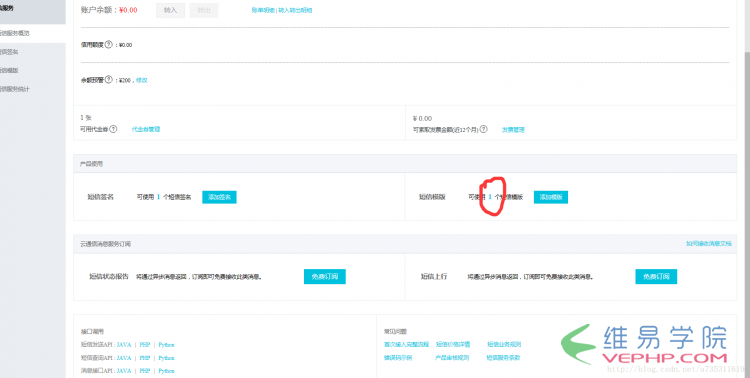The width and height of the screenshot is (750, 378).
Task: Open PHP link for 消息接口API
Action: (x=145, y=371)
